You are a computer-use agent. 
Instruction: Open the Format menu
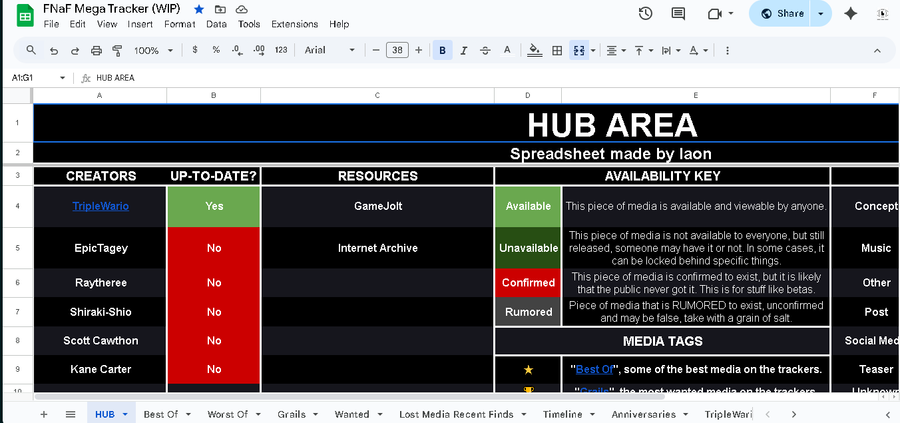click(x=180, y=24)
